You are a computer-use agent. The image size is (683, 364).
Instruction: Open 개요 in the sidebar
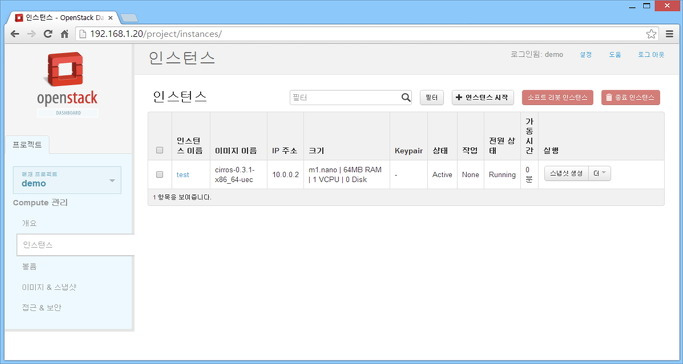pyautogui.click(x=29, y=223)
